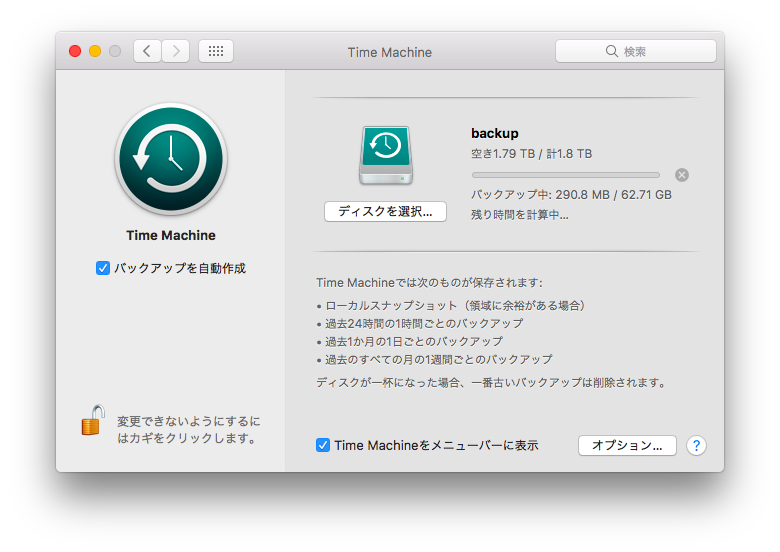Viewport: 780px width, 552px height.
Task: Click 過去のすべての月の1週間ごとのバックアップ line
Action: (x=435, y=359)
